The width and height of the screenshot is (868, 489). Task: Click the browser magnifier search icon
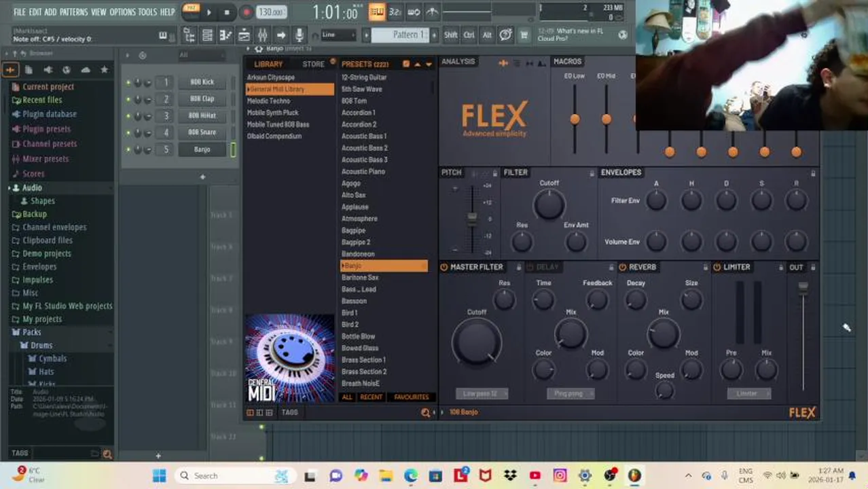(x=107, y=454)
